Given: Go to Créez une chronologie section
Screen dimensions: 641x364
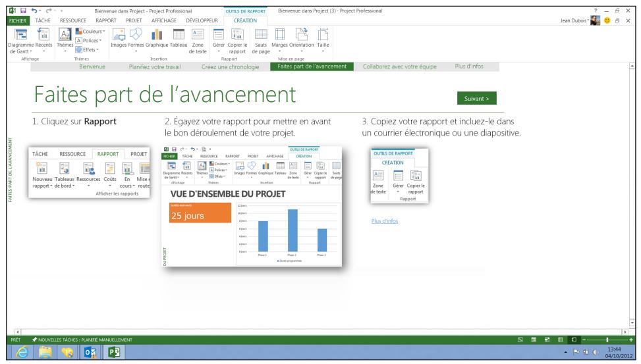Looking at the screenshot, I should 230,66.
